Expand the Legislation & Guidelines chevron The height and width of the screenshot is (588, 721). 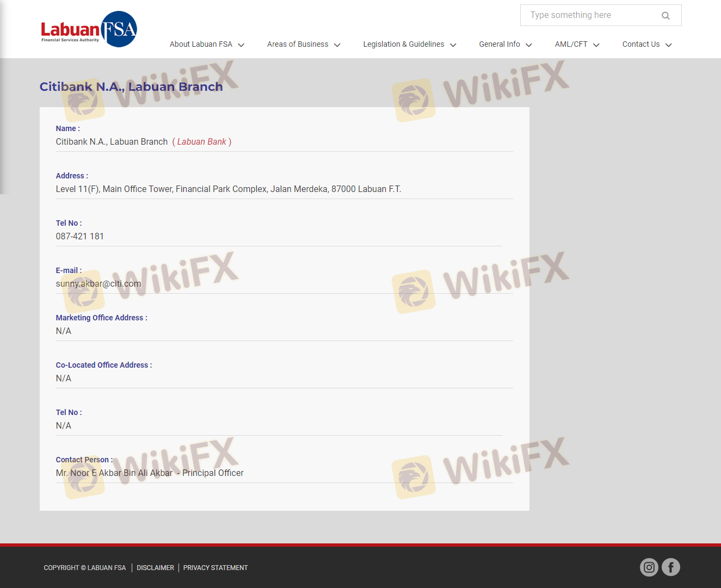click(453, 45)
